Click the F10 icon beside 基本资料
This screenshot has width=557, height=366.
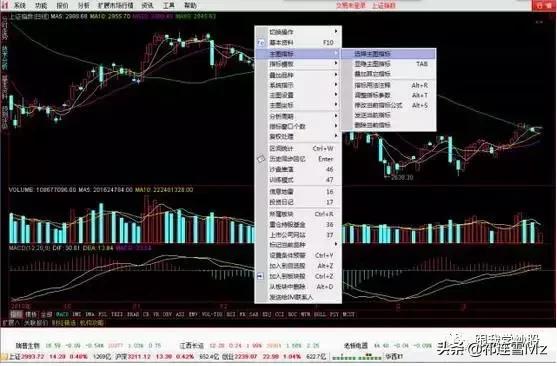point(261,43)
